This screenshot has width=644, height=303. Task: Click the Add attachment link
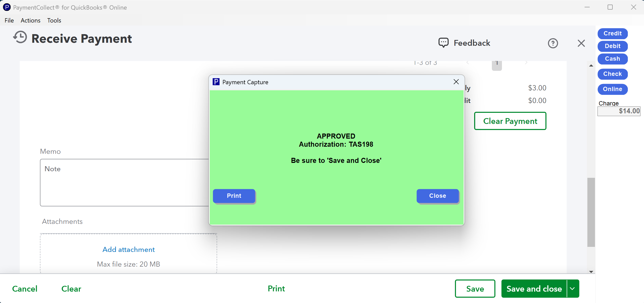(x=128, y=249)
